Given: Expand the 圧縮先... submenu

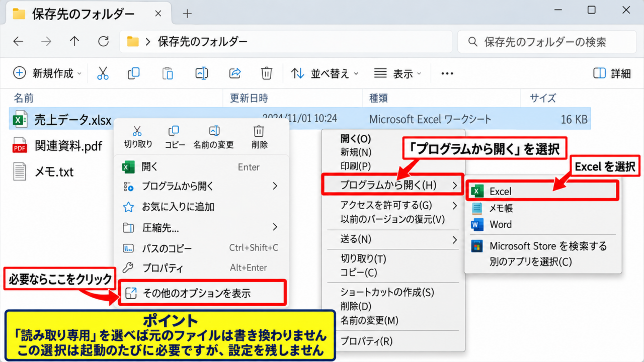Looking at the screenshot, I should pos(201,228).
